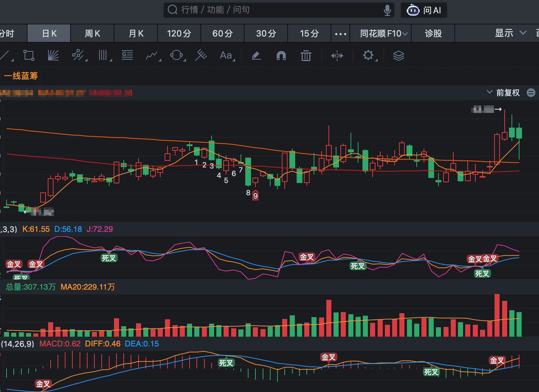Toggle the magnet snap tool
This screenshot has width=539, height=392.
[x=281, y=56]
